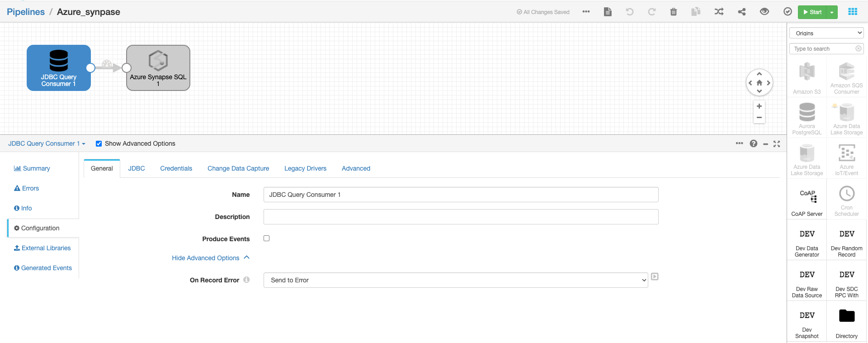Share the pipeline

[x=742, y=12]
